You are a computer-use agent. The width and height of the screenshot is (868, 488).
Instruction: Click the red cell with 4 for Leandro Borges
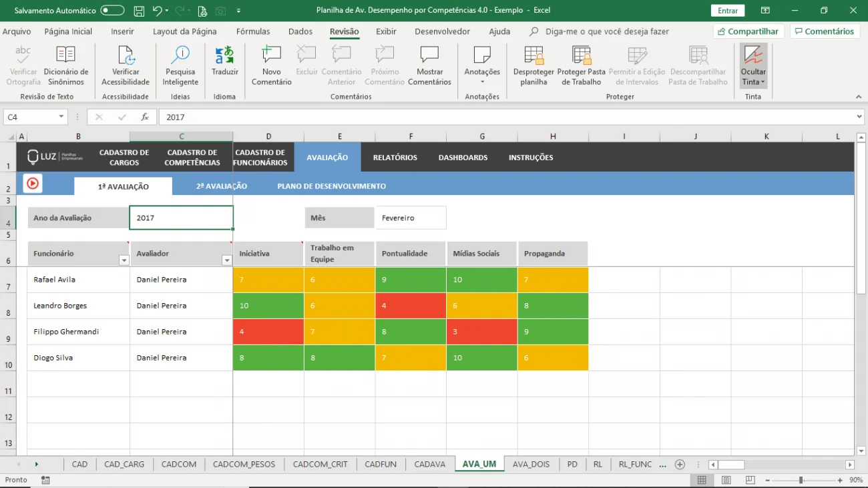click(x=411, y=306)
